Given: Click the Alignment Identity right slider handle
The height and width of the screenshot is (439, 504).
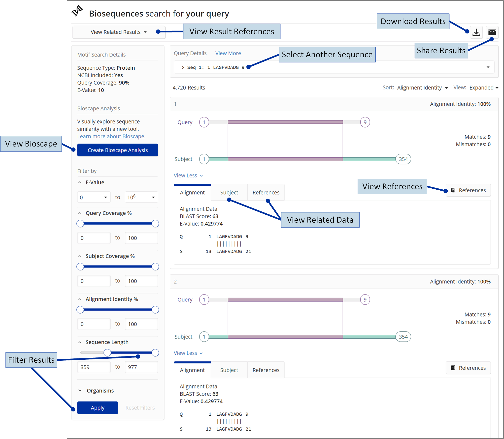Looking at the screenshot, I should tap(155, 310).
